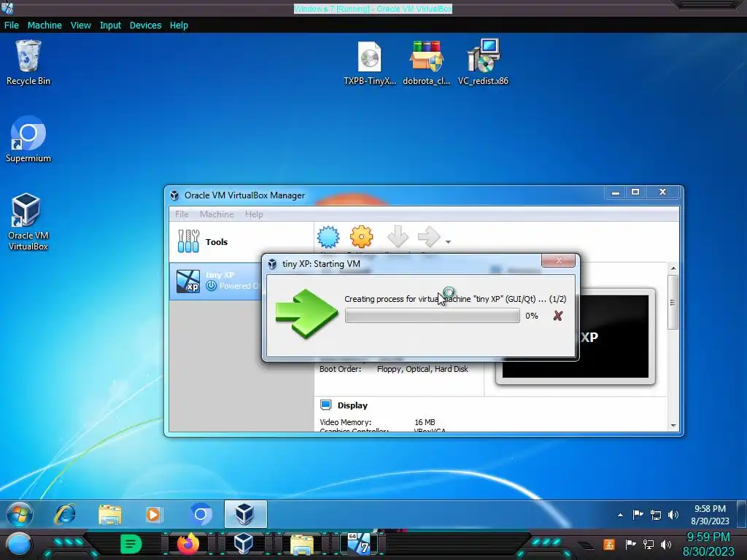
Task: Click the orange Java tray icon on host
Action: pos(609,544)
